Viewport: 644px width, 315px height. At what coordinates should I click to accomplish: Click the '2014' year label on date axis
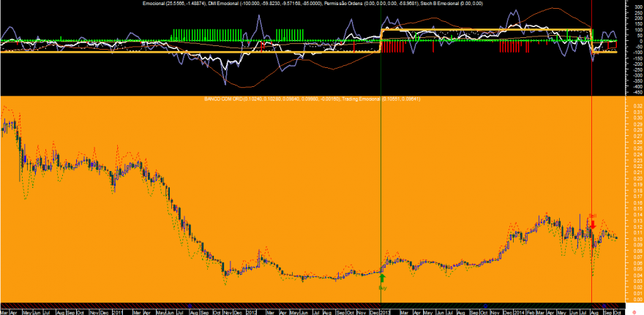tap(519, 313)
